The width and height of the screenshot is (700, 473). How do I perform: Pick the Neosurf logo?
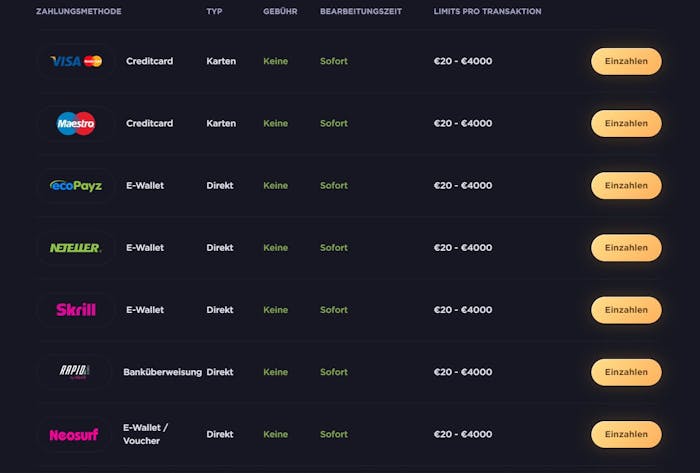(x=76, y=434)
